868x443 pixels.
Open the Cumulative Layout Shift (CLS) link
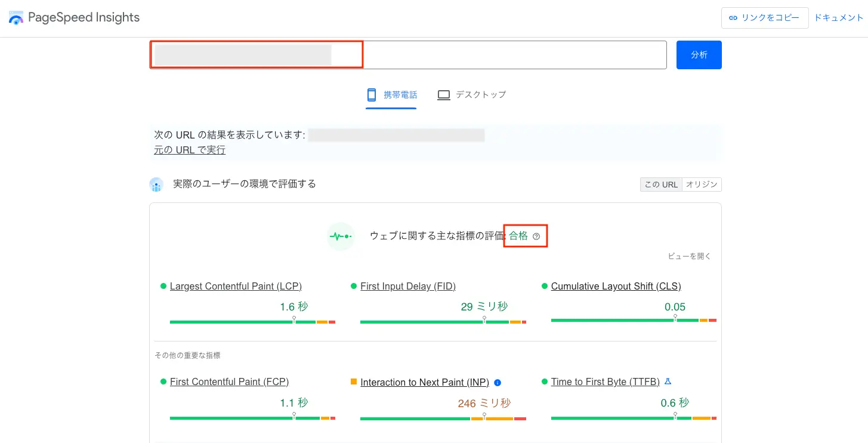pyautogui.click(x=616, y=287)
